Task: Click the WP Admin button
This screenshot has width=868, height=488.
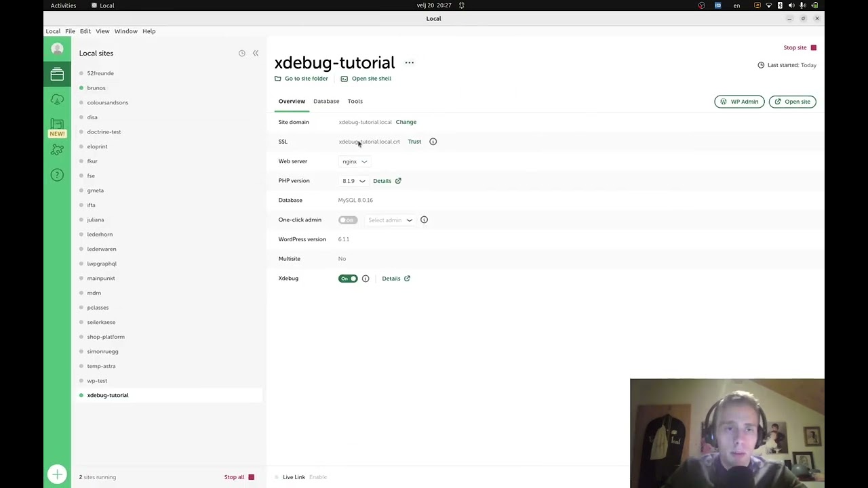Action: [x=739, y=102]
